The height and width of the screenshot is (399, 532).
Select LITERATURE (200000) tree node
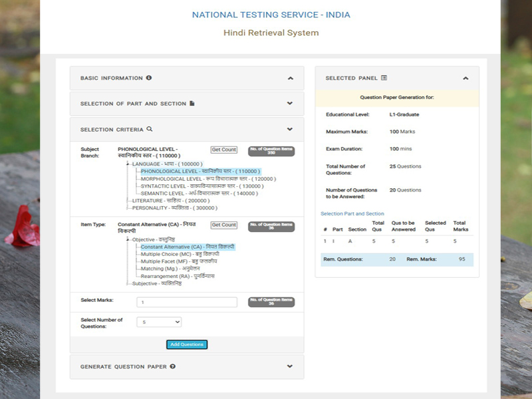pyautogui.click(x=171, y=201)
